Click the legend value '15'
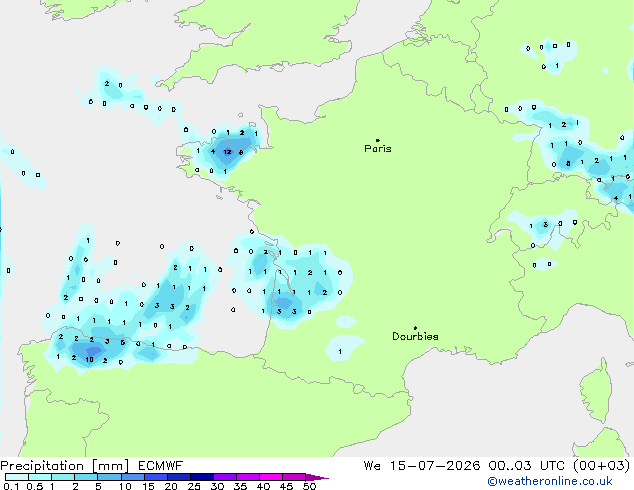Screen dimensions: 634x490 148,486
